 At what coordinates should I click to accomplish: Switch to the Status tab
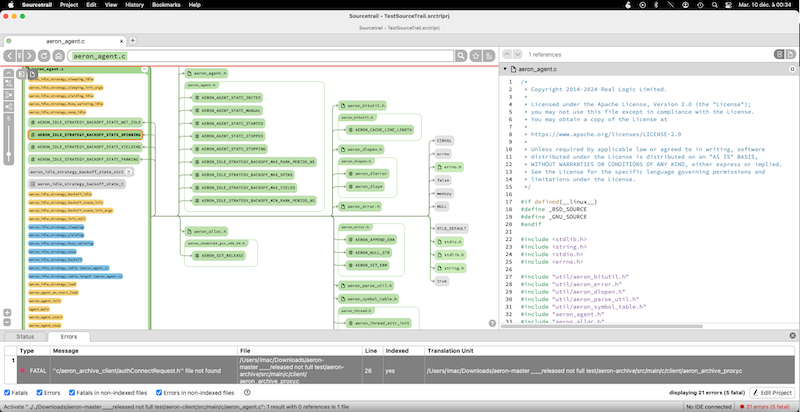point(25,337)
